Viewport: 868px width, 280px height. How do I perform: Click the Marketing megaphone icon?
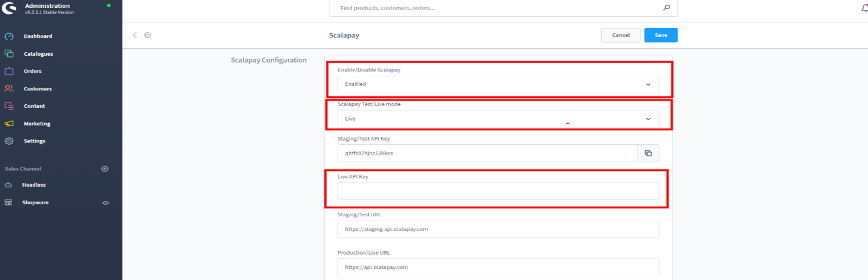9,124
